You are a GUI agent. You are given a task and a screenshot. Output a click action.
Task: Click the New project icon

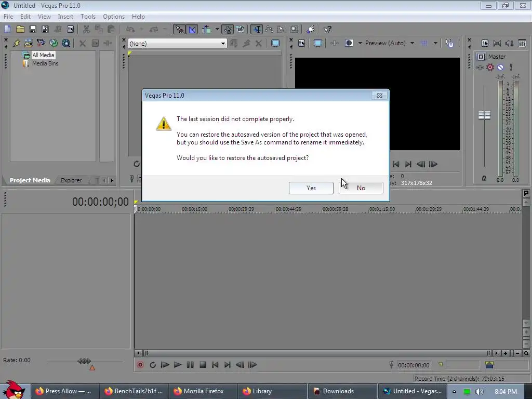7,29
